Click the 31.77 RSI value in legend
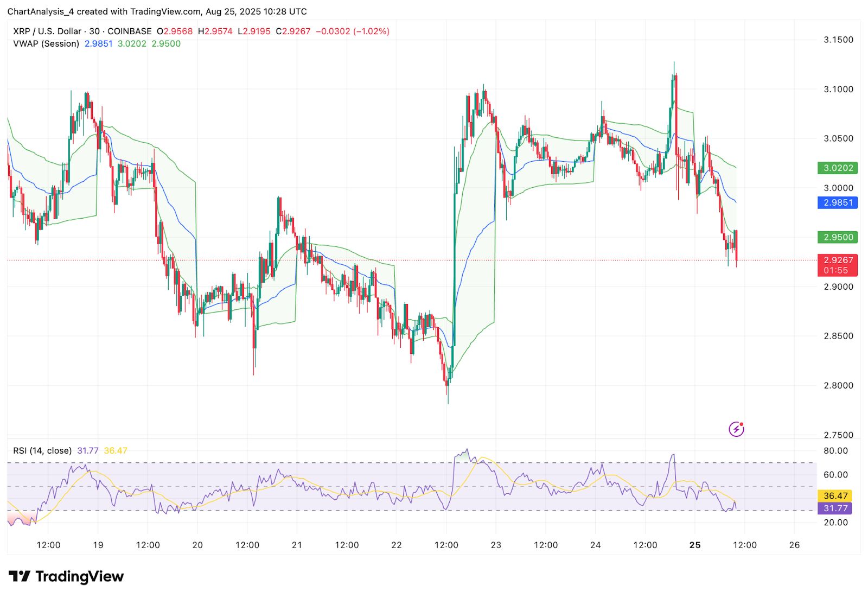This screenshot has height=598, width=868. click(x=88, y=450)
